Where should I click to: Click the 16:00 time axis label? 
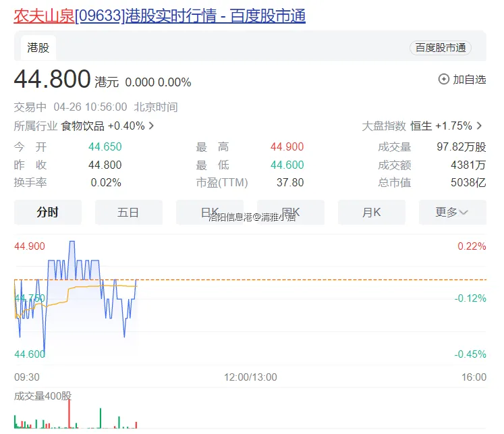click(474, 377)
